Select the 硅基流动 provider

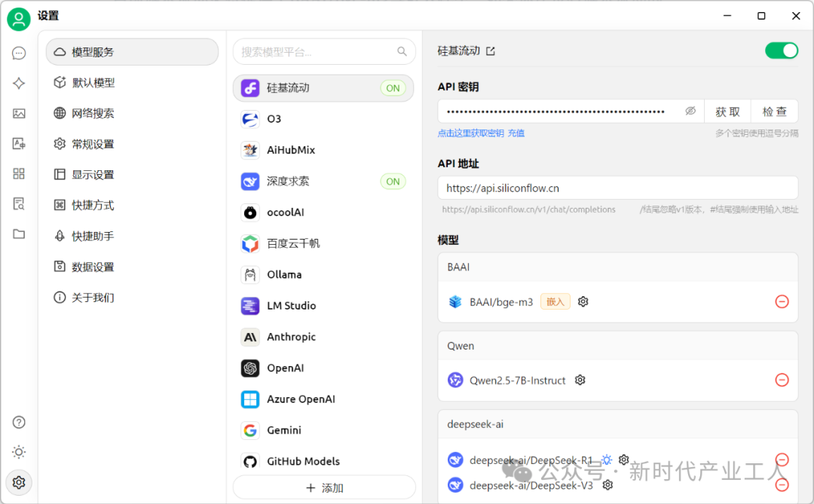[x=323, y=88]
